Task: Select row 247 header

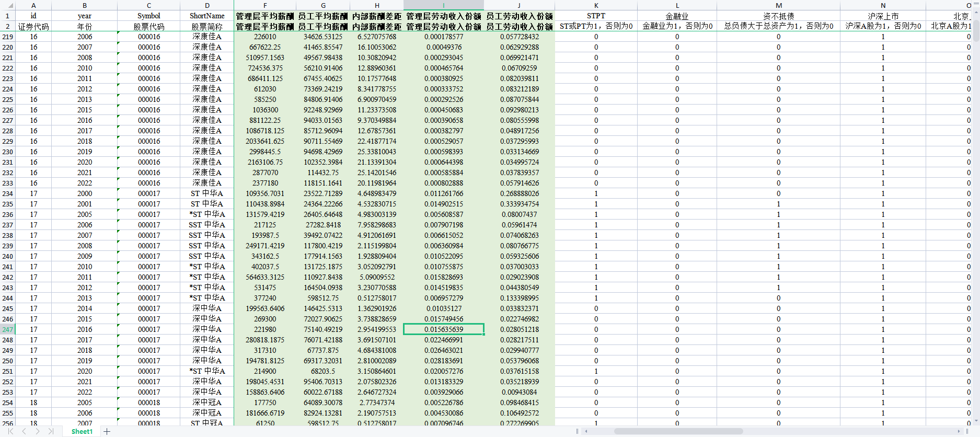Action: (x=7, y=329)
